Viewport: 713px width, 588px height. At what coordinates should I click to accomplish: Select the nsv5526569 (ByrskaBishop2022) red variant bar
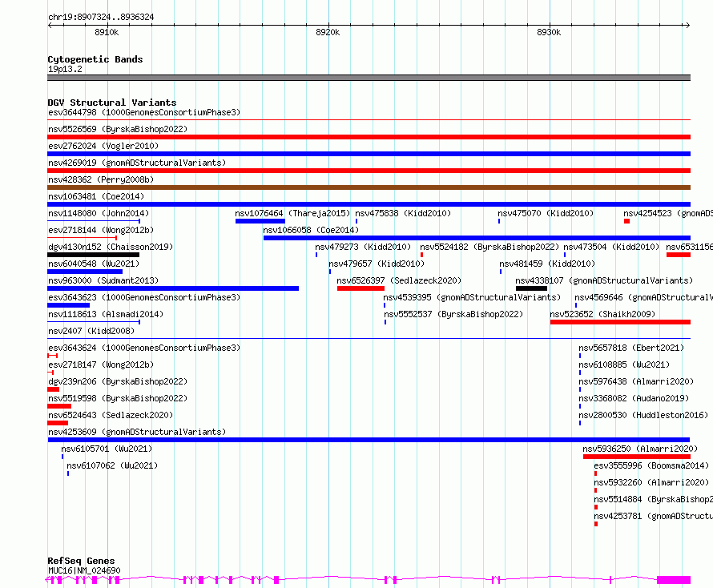[369, 137]
